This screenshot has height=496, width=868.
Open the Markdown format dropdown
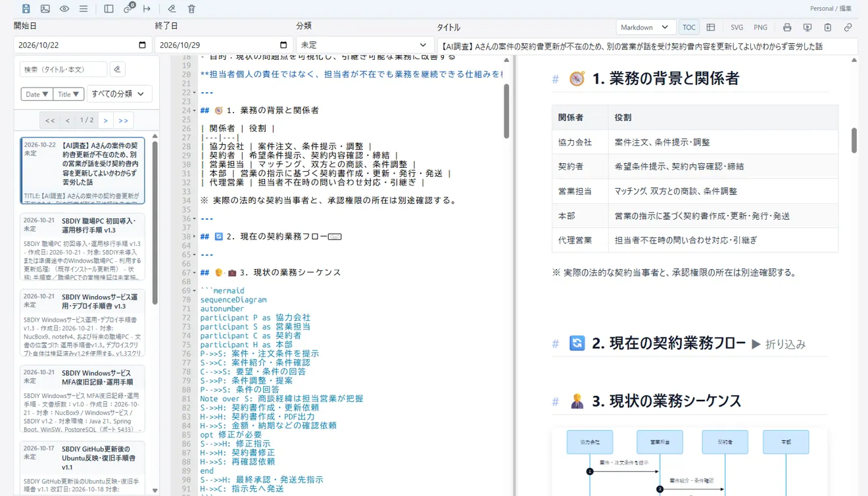(x=646, y=27)
